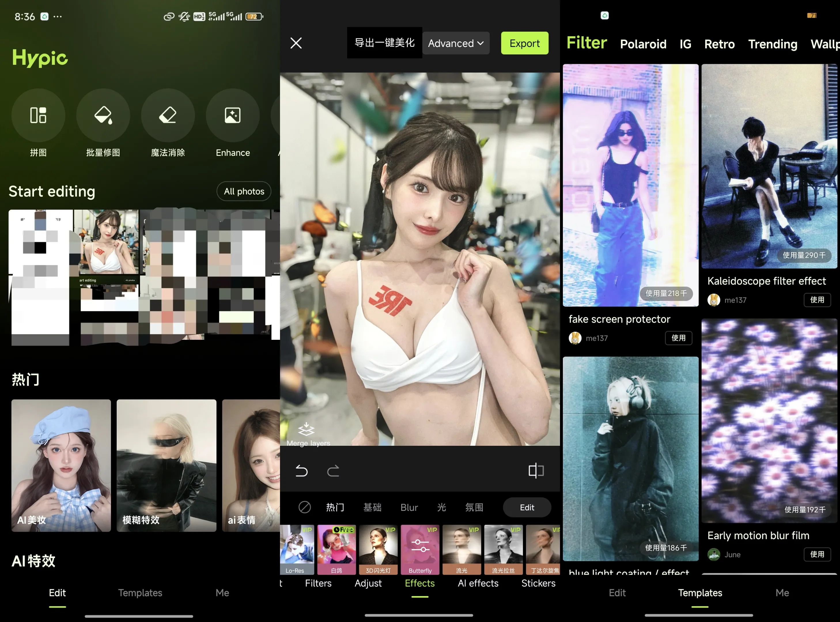Open the Retro filter category
840x622 pixels.
pyautogui.click(x=719, y=44)
